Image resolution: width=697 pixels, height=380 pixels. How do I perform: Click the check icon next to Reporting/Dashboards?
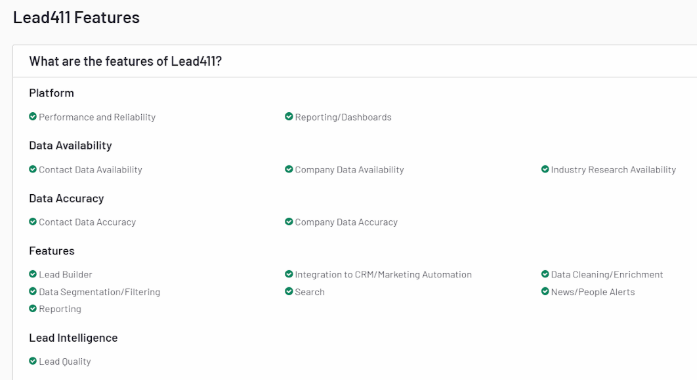(x=289, y=116)
